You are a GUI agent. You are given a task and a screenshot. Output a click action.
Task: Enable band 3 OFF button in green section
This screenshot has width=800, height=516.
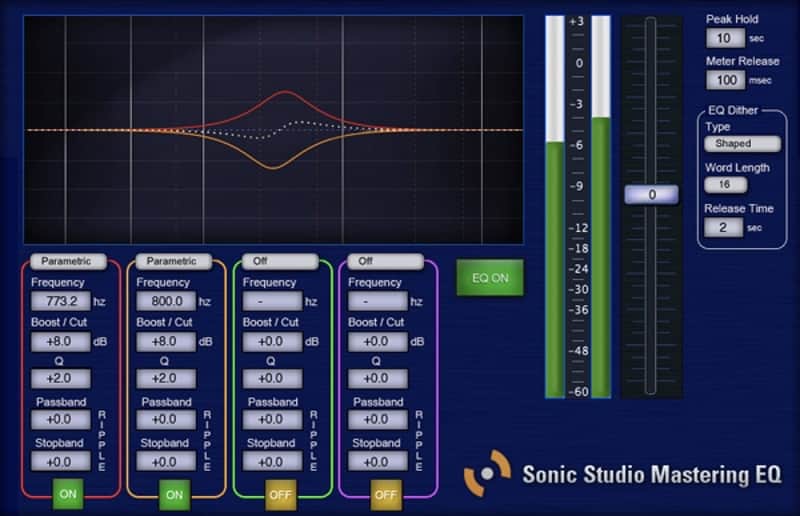click(x=280, y=494)
